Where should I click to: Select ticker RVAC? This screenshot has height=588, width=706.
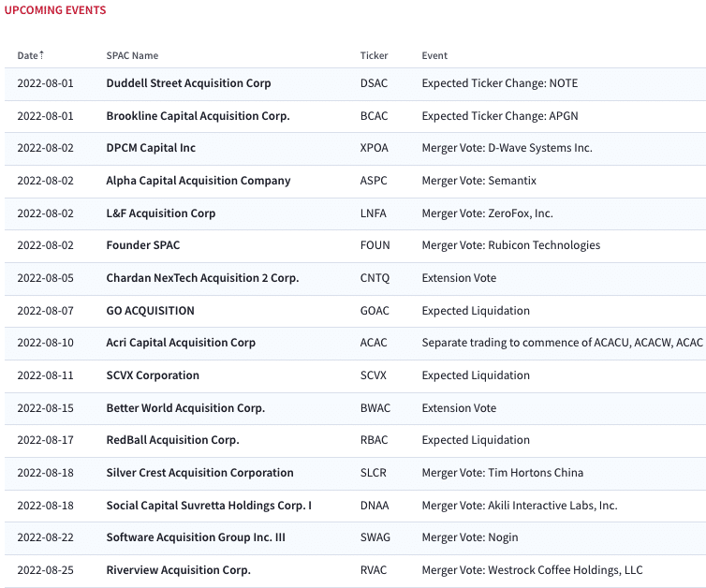pos(374,570)
